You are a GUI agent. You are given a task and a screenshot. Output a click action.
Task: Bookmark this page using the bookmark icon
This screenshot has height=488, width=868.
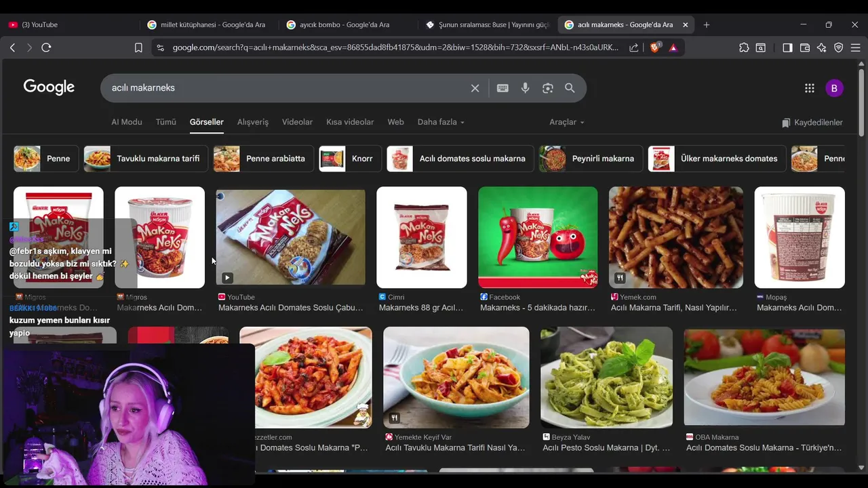(x=138, y=47)
